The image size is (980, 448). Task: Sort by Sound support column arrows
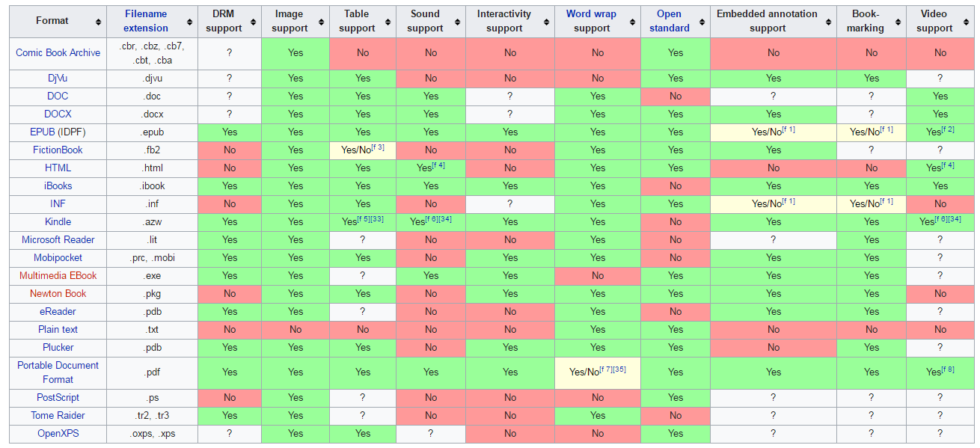[x=457, y=22]
